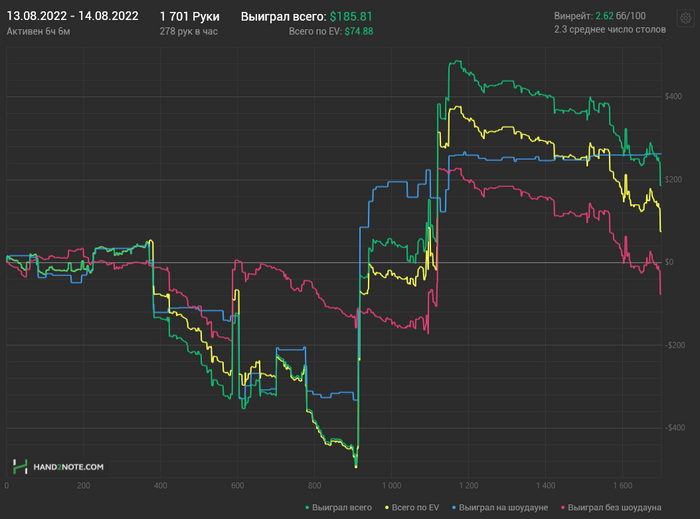Click the total won value '$185.81'
This screenshot has height=519, width=700.
tap(351, 17)
